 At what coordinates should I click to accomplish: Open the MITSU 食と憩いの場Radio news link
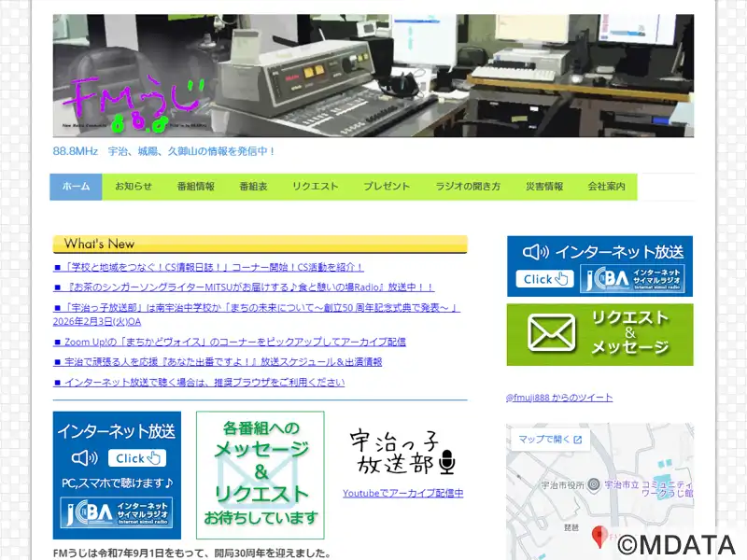click(244, 287)
